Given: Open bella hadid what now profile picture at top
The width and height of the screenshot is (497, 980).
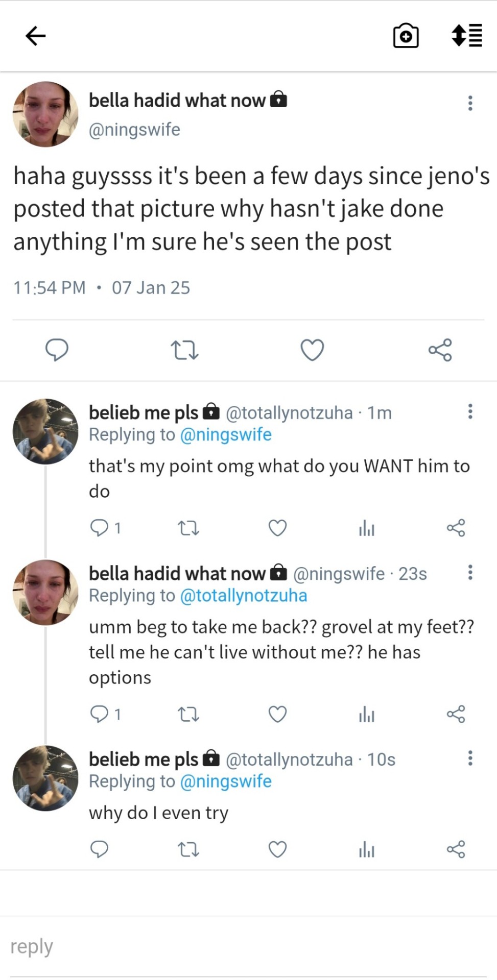Looking at the screenshot, I should point(45,114).
